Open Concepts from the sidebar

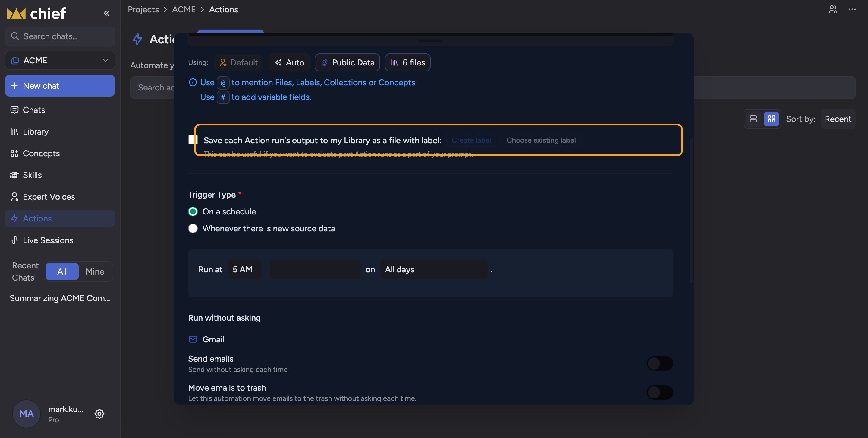click(x=60, y=154)
